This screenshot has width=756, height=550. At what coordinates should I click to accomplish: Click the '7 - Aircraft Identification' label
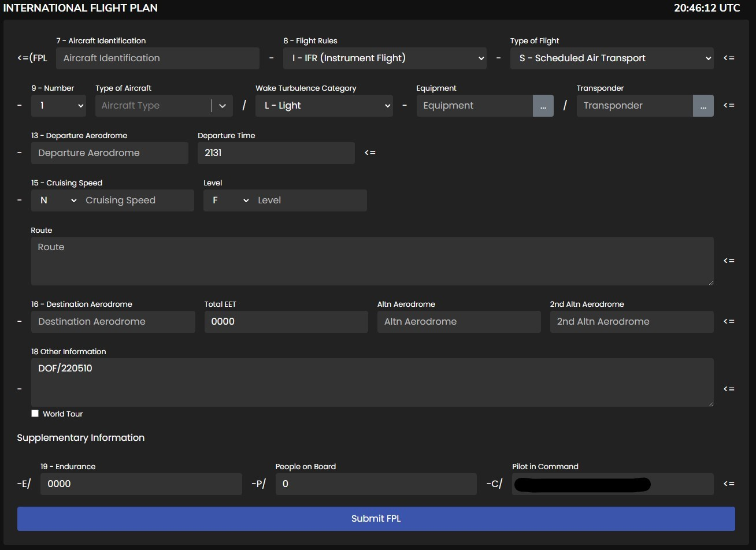(101, 40)
